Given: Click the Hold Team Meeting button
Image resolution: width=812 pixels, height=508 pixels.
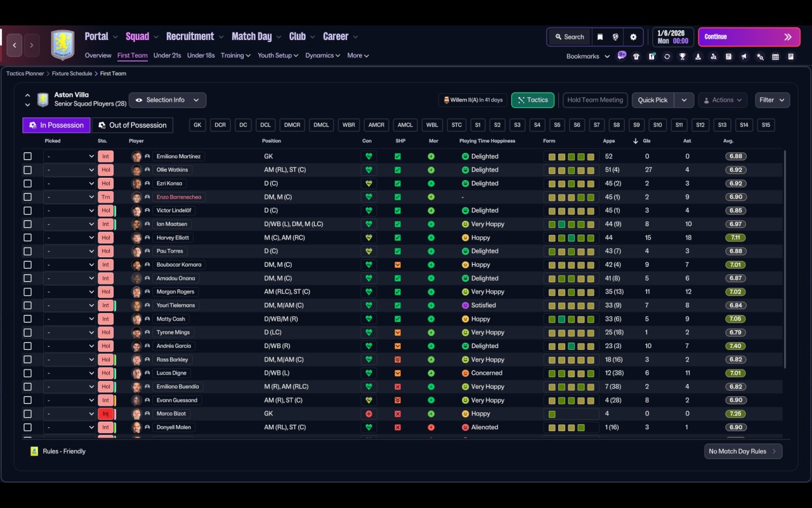Looking at the screenshot, I should pos(595,100).
